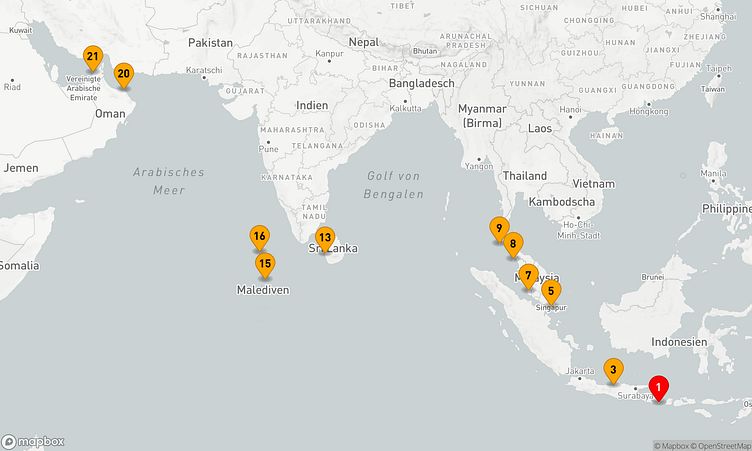This screenshot has height=451, width=752.
Task: Click the Indien country label
Action: click(x=312, y=105)
